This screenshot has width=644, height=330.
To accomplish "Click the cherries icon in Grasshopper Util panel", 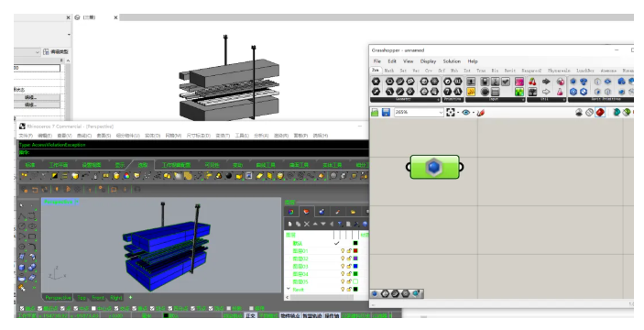I will coord(532,82).
